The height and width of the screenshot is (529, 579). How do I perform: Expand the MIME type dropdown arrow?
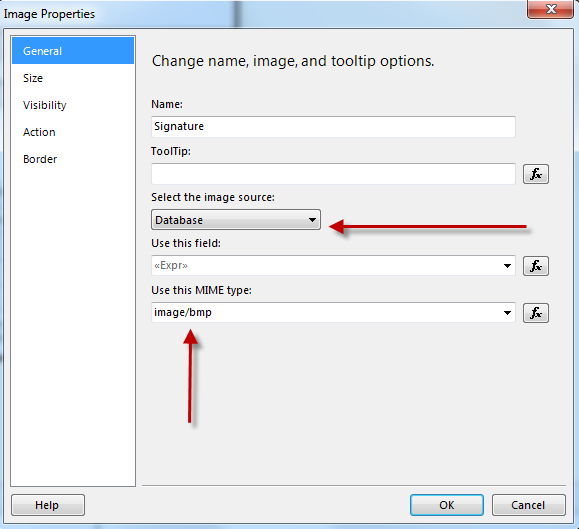(507, 313)
